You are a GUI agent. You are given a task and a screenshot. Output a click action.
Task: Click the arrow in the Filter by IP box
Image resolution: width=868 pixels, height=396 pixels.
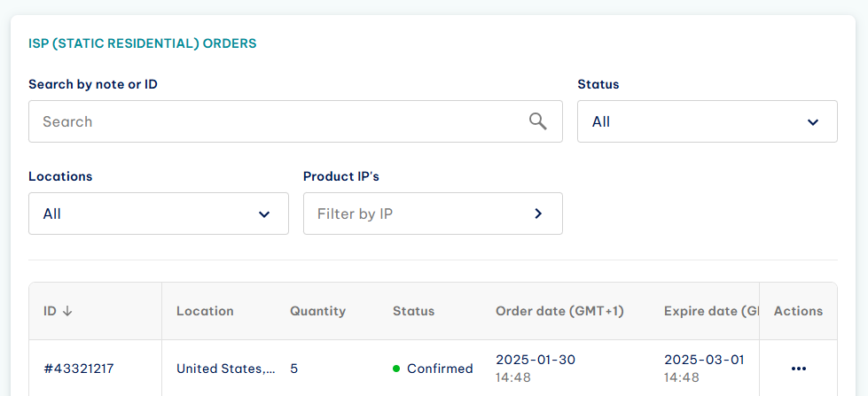tap(537, 214)
